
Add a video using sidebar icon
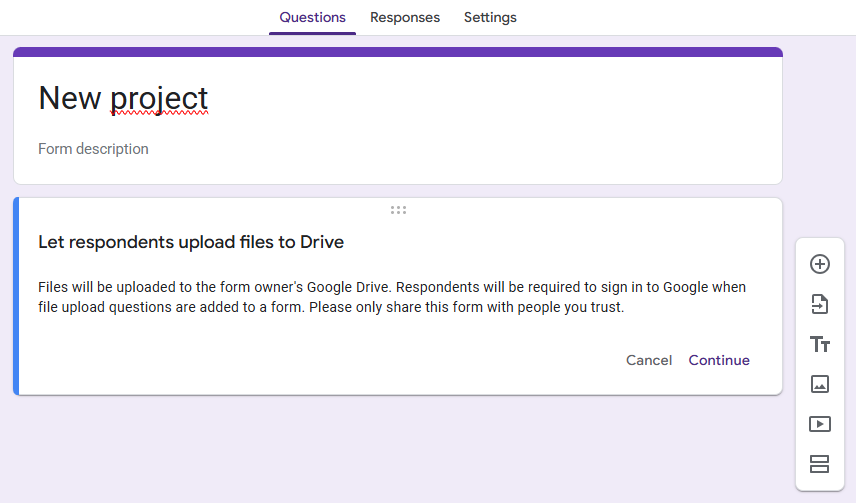819,424
